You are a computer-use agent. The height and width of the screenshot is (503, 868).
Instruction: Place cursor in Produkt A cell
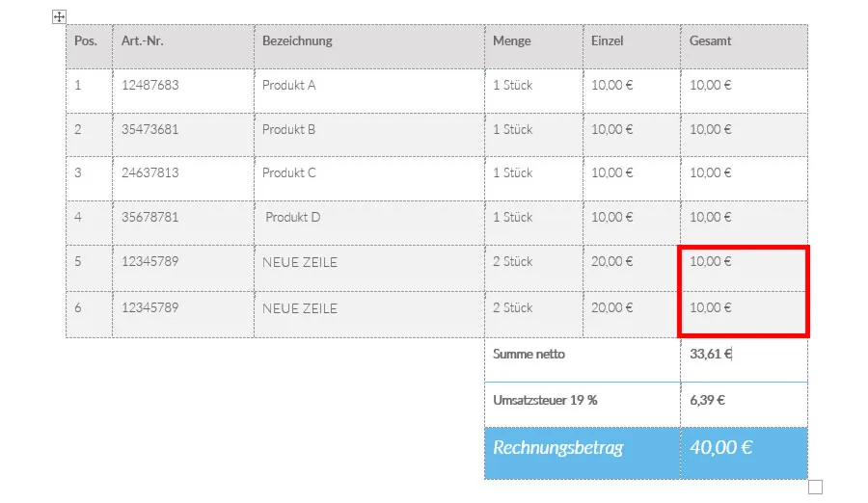point(369,91)
